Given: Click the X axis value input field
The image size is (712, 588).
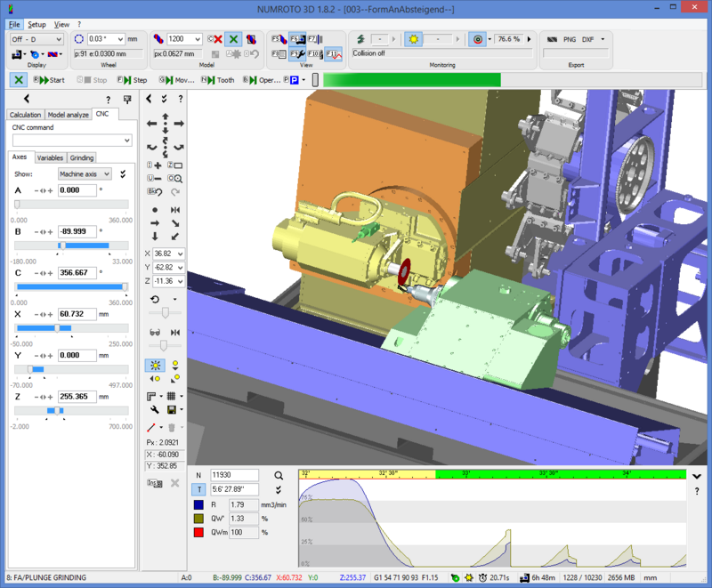Looking at the screenshot, I should 77,314.
